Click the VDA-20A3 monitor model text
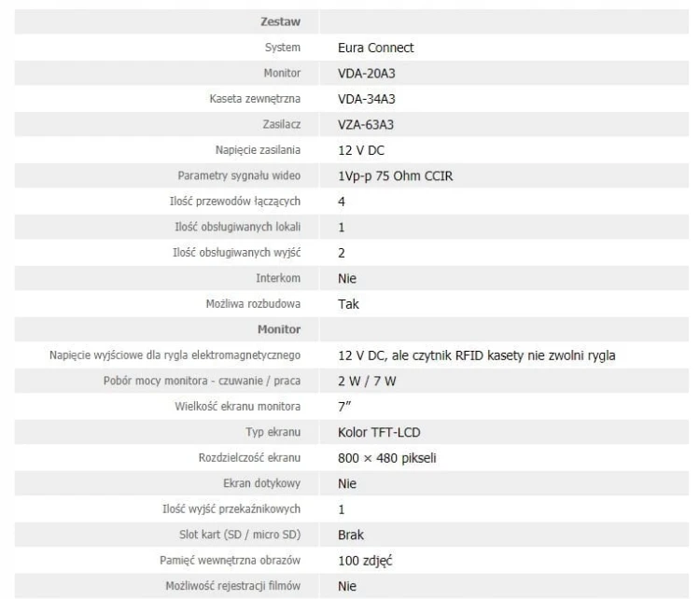Viewport: 700px width, 599px height. coord(367,73)
